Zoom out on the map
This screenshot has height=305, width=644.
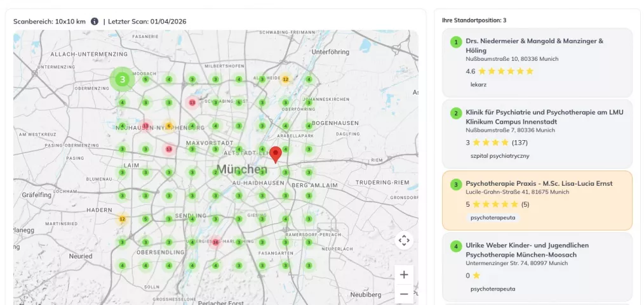click(x=404, y=294)
